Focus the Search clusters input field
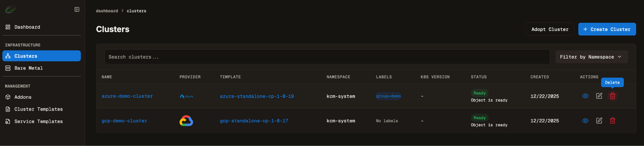Screen dimensions: 644x146 [327, 57]
